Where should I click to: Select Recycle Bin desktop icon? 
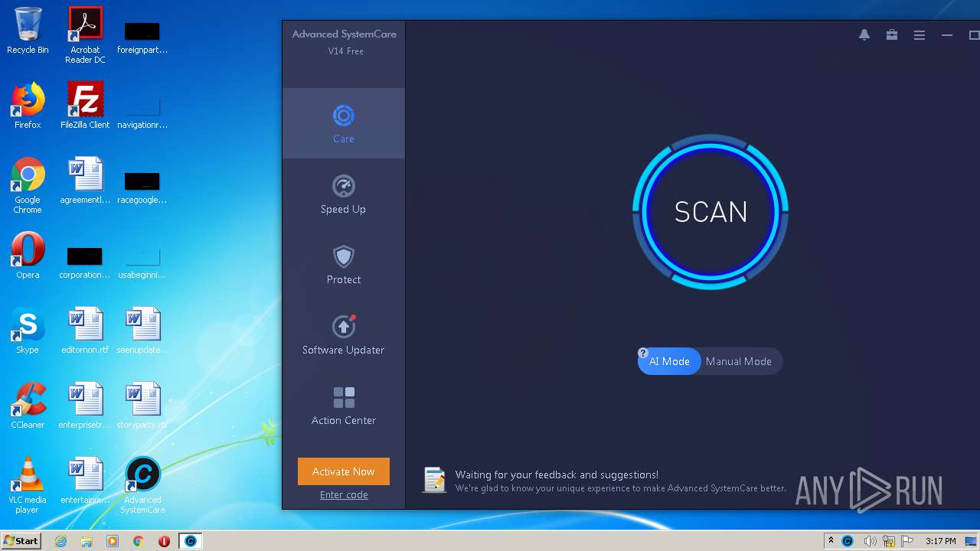pyautogui.click(x=28, y=31)
